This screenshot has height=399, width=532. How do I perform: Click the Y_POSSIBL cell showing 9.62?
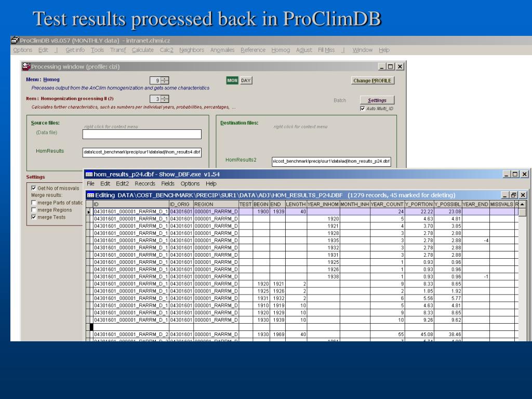(448, 320)
